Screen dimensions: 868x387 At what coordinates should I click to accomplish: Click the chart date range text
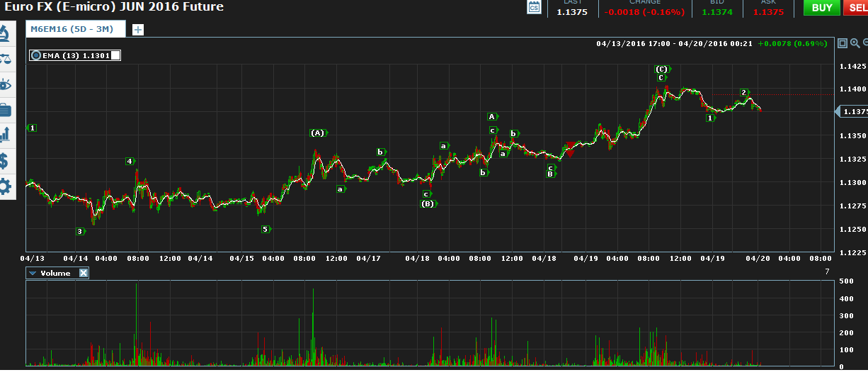[674, 43]
